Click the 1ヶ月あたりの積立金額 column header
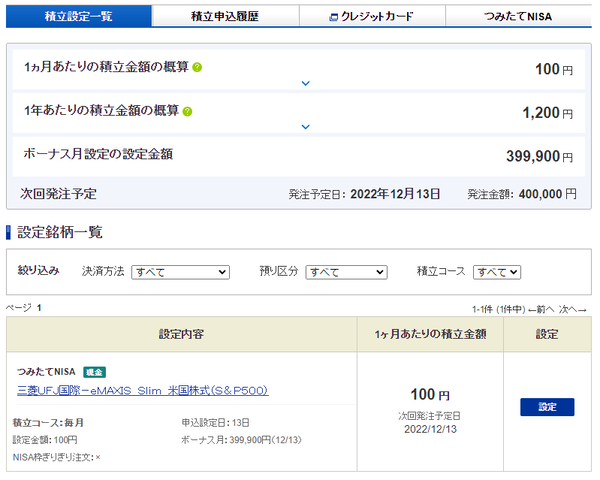The height and width of the screenshot is (480, 600). [x=430, y=334]
